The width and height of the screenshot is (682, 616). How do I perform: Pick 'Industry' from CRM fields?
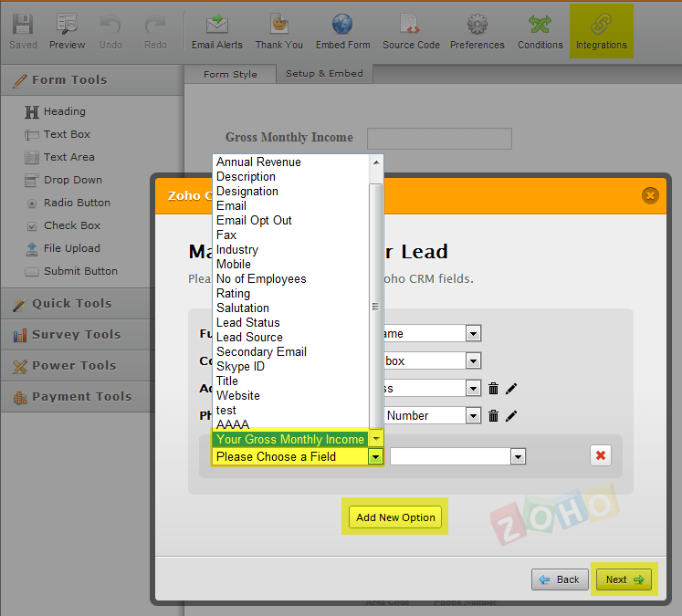pyautogui.click(x=290, y=249)
